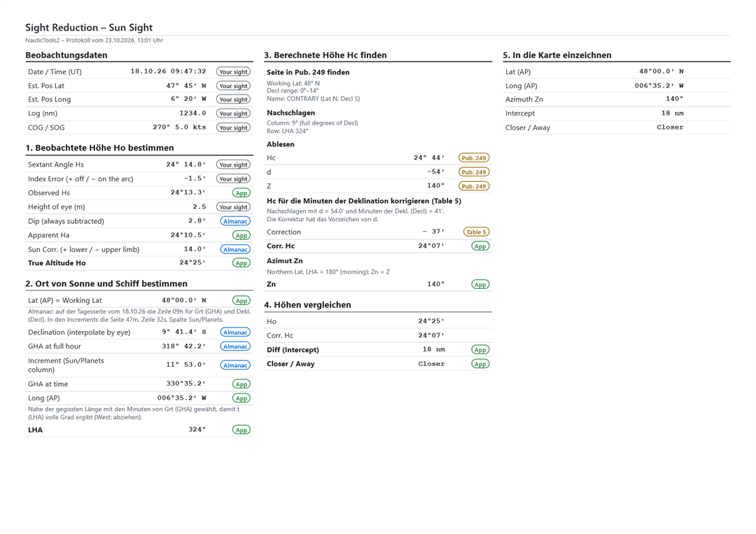756x534 pixels.
Task: Click subheading "Seite in Pub. 249 finden"
Action: coord(308,72)
